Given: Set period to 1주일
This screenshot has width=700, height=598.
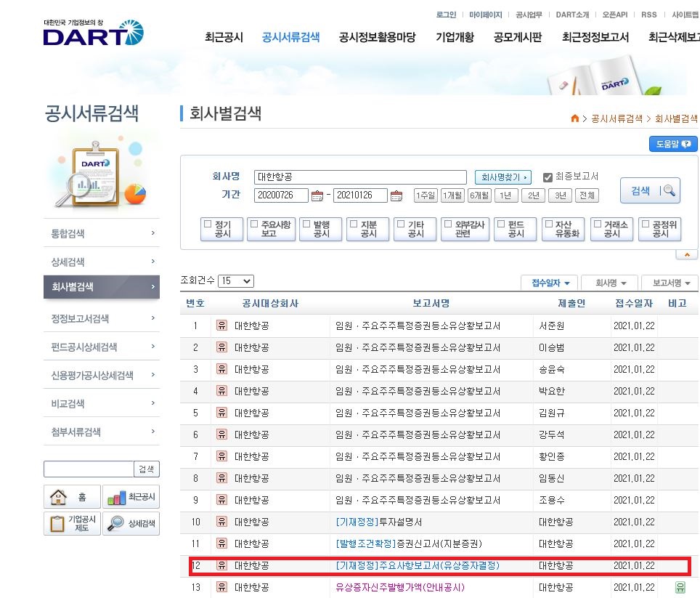Looking at the screenshot, I should coord(426,195).
